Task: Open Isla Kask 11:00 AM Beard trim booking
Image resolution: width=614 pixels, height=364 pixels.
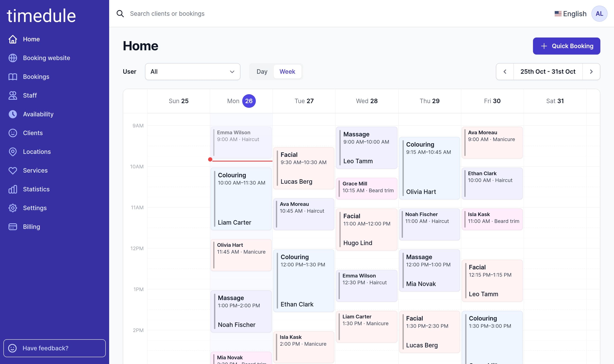Action: pos(492,219)
